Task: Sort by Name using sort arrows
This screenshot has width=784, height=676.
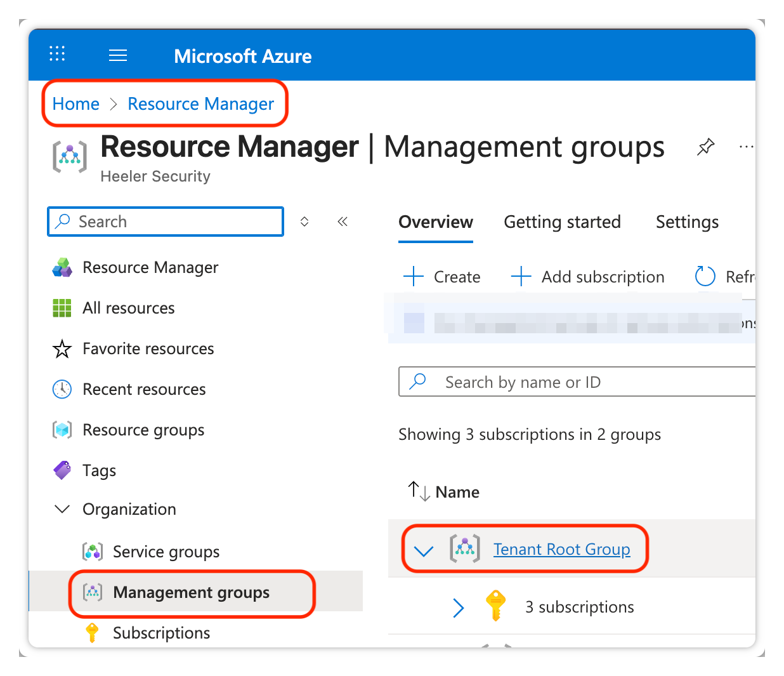Action: tap(419, 491)
